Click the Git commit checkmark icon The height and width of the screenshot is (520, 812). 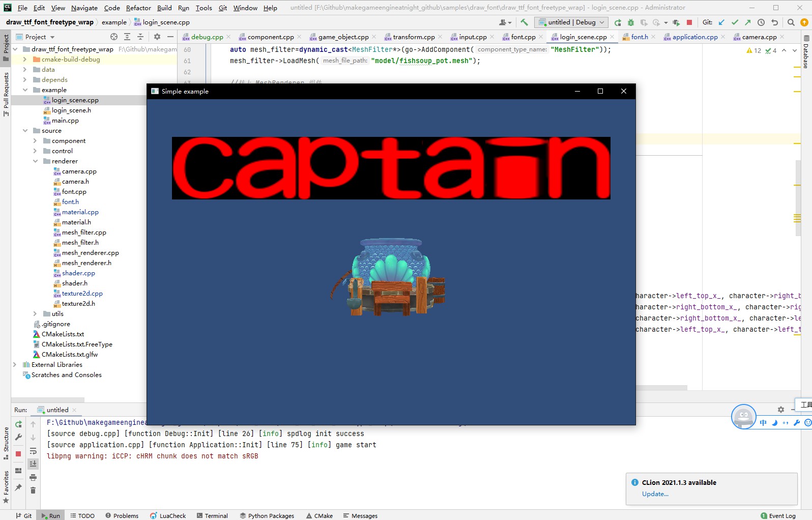click(x=735, y=22)
